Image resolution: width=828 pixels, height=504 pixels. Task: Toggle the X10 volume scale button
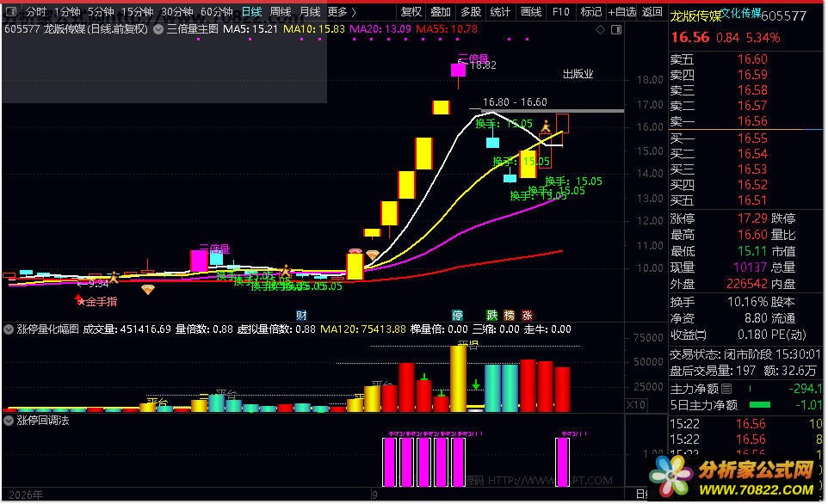click(x=636, y=405)
